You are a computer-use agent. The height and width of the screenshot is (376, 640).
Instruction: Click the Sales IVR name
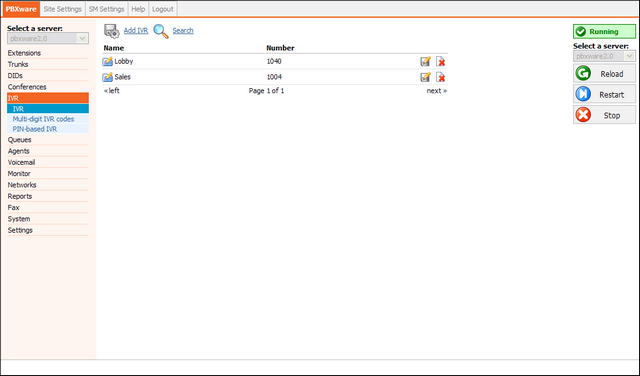point(122,77)
